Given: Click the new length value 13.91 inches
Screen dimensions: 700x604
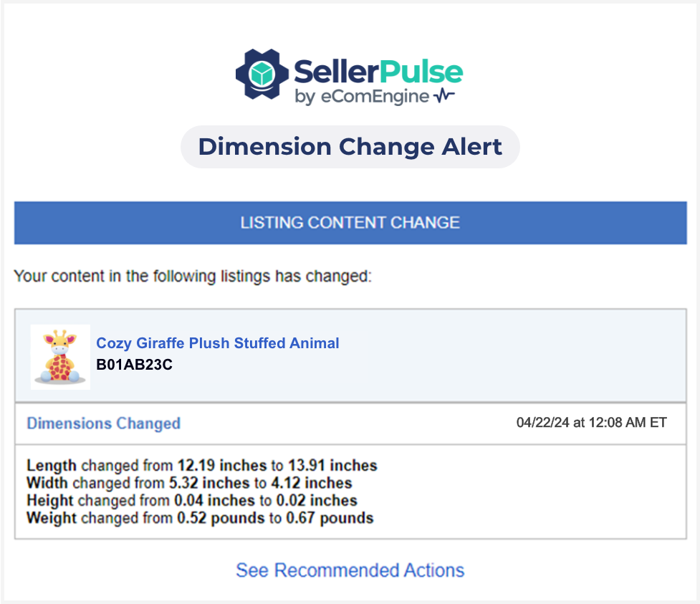Looking at the screenshot, I should (334, 466).
